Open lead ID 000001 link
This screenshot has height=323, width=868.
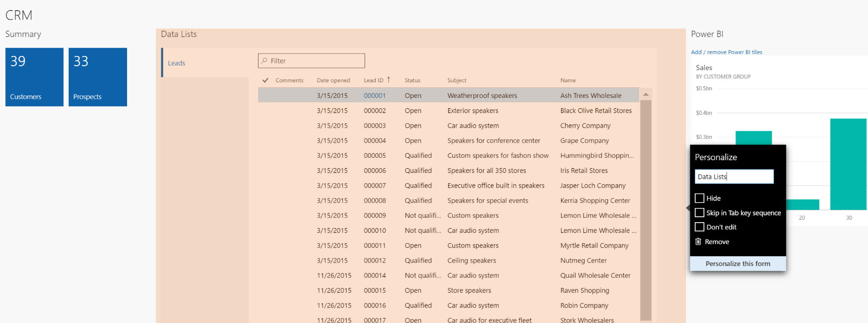coord(374,96)
